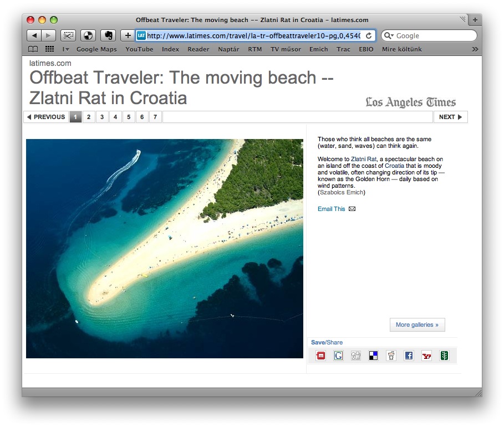Click the envelope icon beside Email This
Viewport: 504px width, 427px height.
click(x=352, y=209)
